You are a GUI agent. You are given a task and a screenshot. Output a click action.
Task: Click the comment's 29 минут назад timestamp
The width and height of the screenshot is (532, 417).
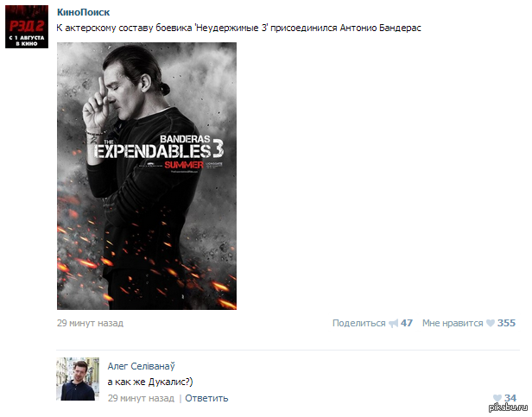[x=141, y=398]
